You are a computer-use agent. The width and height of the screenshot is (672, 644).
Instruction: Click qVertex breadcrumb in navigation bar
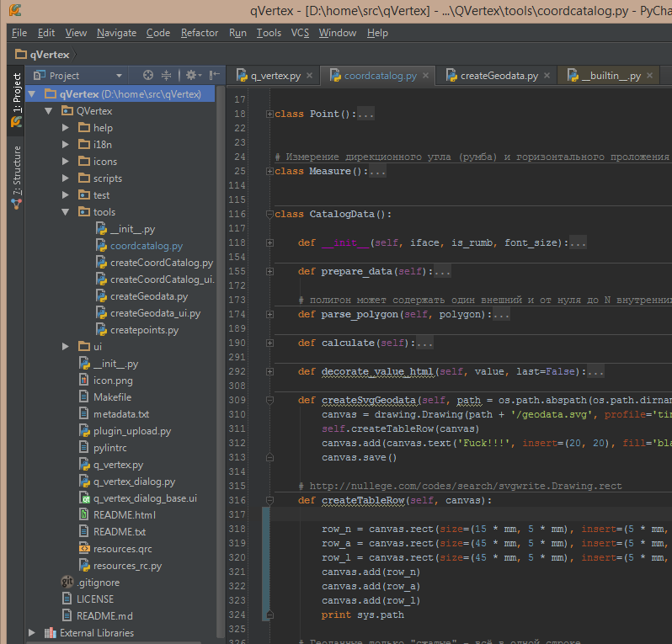pos(49,54)
